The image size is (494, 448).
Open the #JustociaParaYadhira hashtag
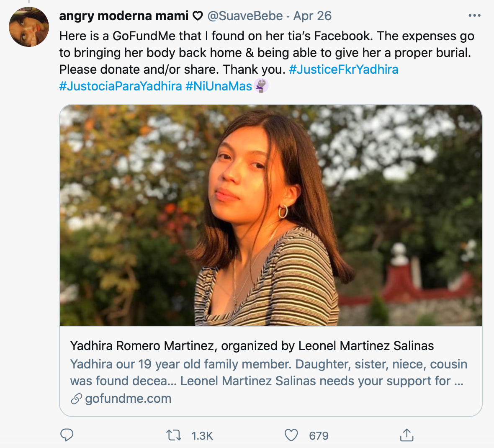tap(121, 86)
